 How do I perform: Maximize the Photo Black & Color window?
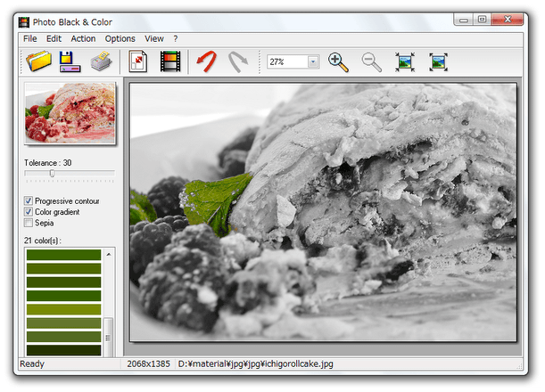coord(482,20)
